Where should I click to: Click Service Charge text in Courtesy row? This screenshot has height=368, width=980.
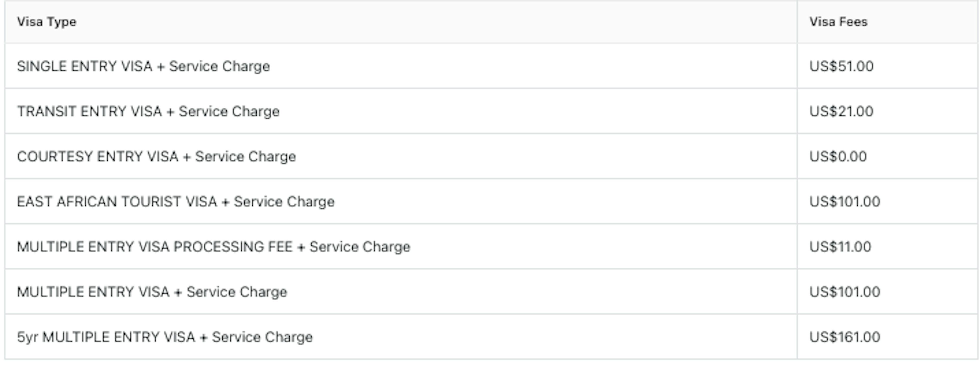click(245, 157)
